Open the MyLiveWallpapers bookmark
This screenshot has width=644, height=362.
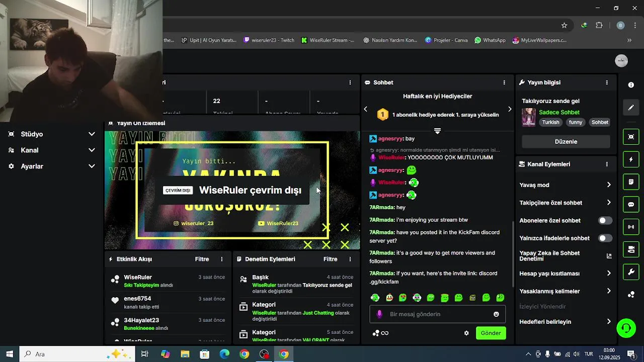(x=539, y=40)
